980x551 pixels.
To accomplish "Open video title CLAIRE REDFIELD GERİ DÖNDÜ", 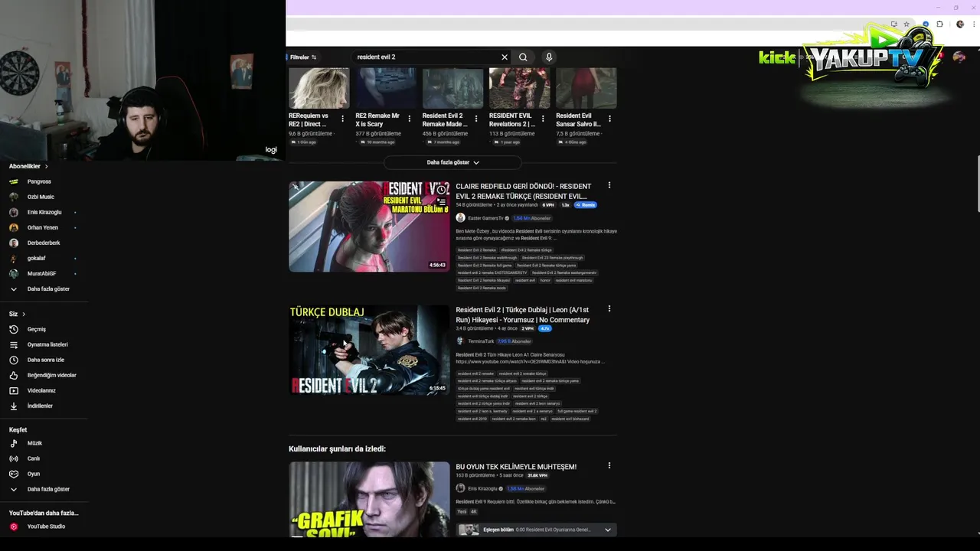I will pyautogui.click(x=524, y=191).
